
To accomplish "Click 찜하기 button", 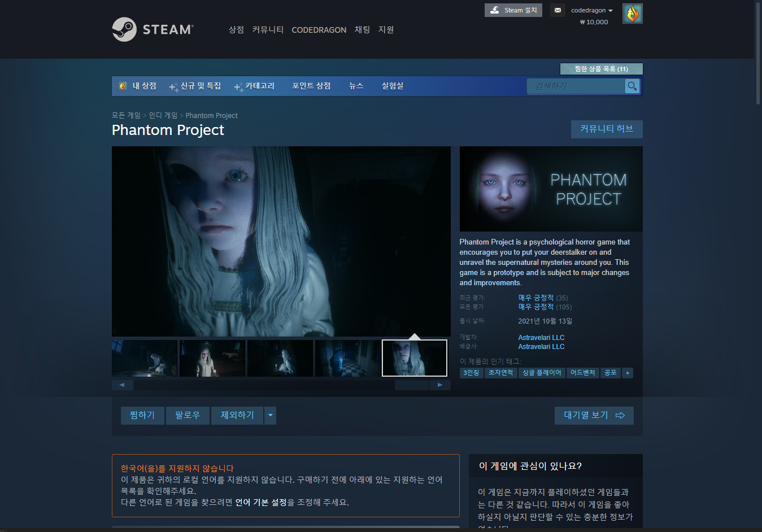I will [142, 415].
